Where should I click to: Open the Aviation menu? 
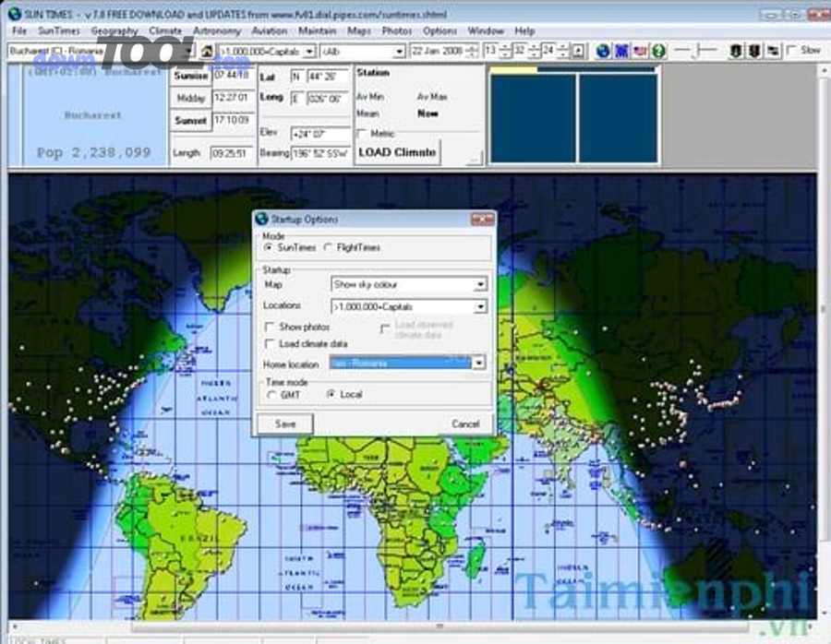tap(270, 30)
